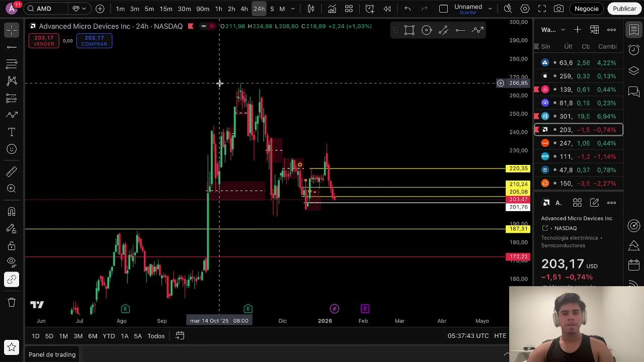Open the patterns drawing tool

tap(12, 81)
